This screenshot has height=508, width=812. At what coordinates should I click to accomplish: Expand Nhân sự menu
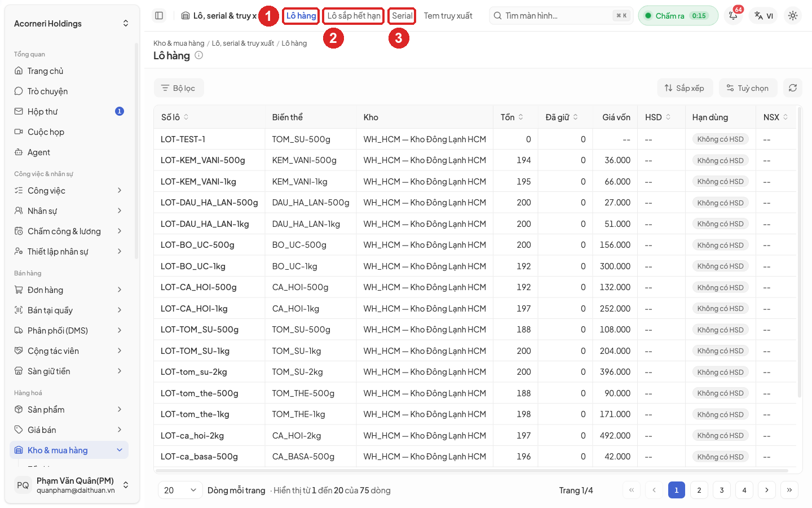point(70,211)
